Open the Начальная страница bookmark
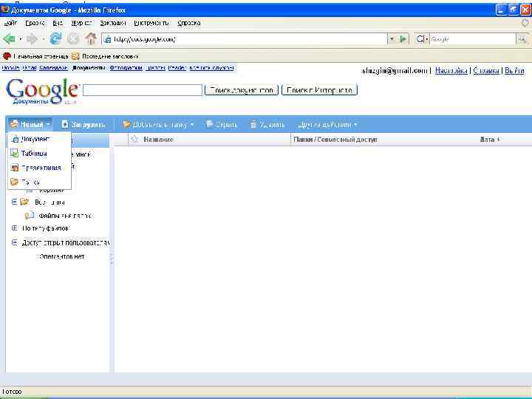Screen dimensions: 532x399 [35, 56]
